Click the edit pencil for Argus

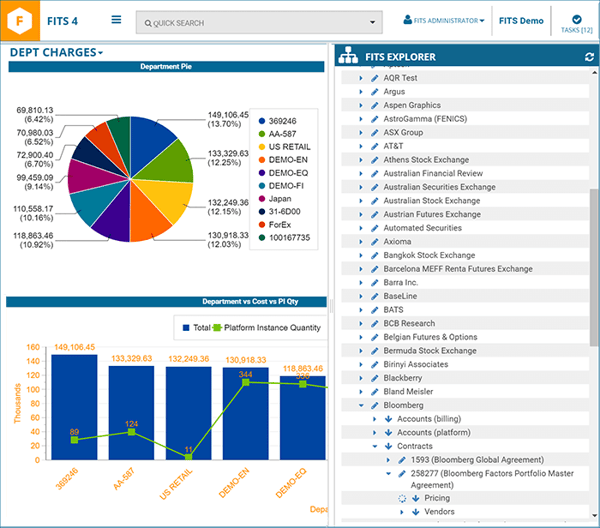375,92
